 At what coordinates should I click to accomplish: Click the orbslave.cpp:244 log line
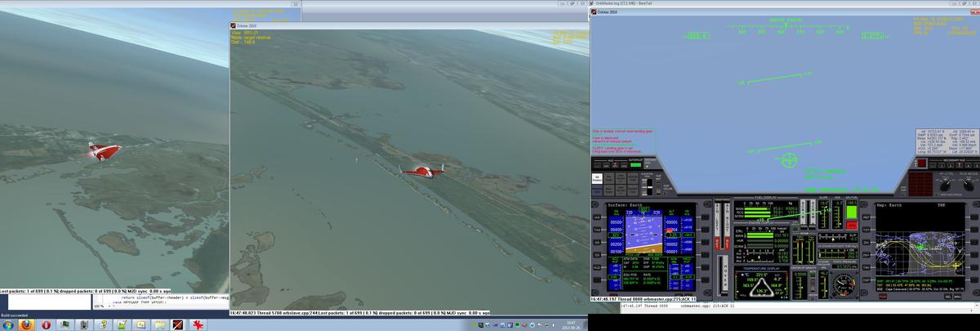360,312
